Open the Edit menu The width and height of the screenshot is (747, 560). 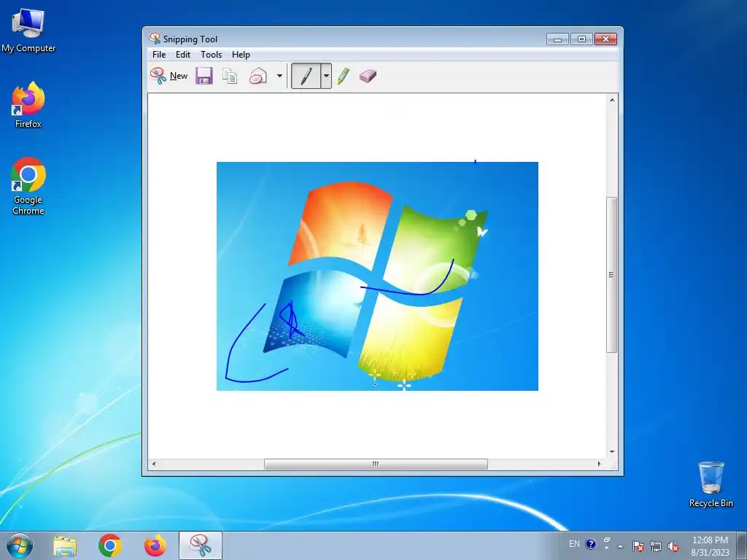tap(183, 54)
